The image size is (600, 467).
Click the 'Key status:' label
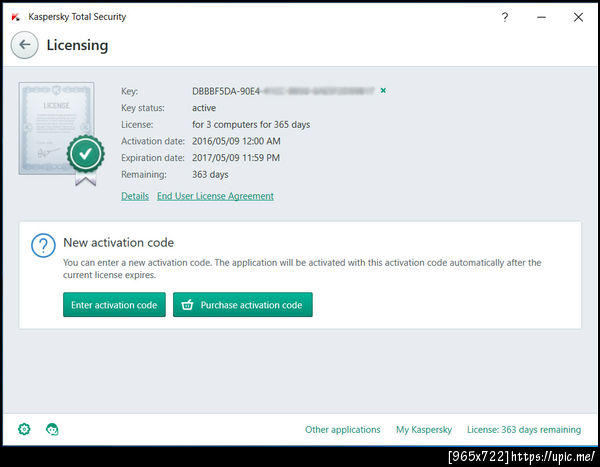(x=143, y=108)
